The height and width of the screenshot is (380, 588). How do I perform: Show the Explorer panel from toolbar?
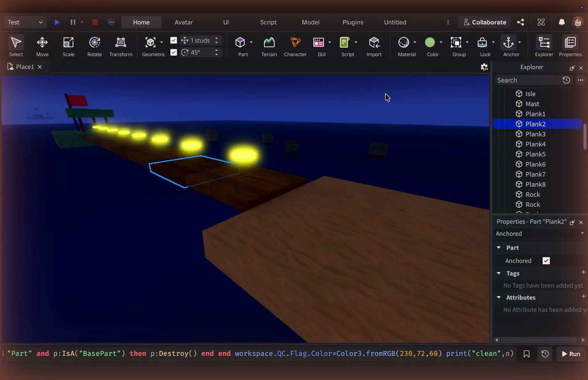(544, 46)
